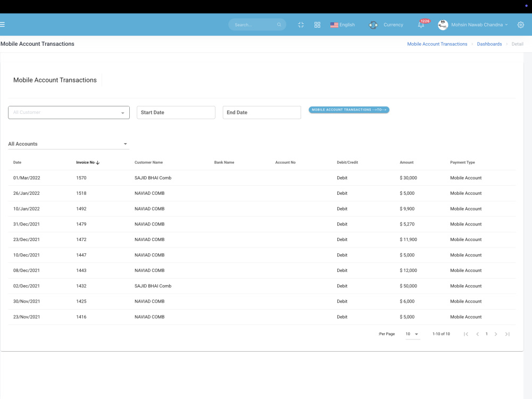Go to previous table page

tap(477, 334)
